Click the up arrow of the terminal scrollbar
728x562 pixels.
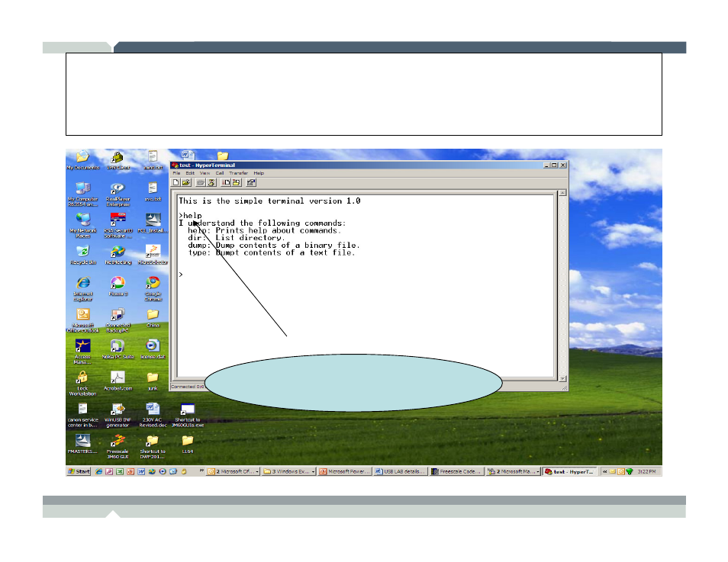click(562, 193)
